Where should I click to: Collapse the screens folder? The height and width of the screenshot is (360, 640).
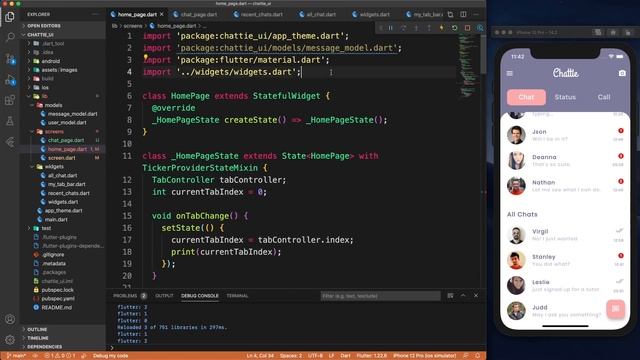click(63, 131)
